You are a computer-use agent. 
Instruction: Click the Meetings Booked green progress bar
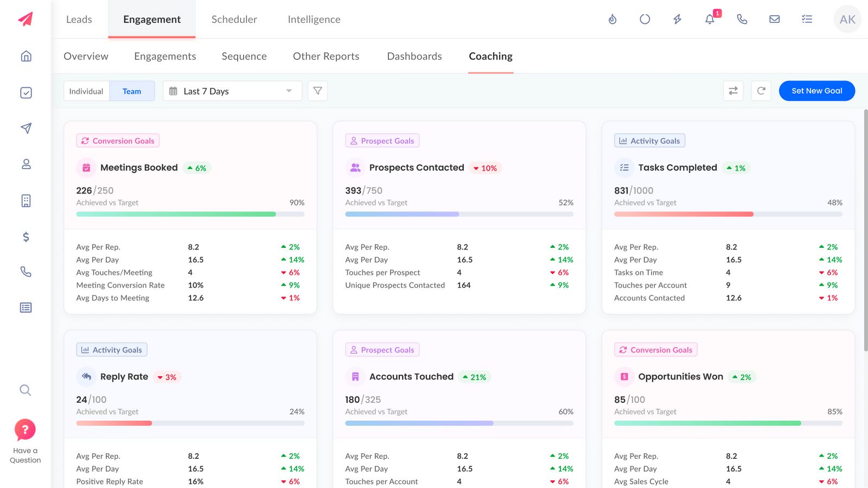point(190,214)
